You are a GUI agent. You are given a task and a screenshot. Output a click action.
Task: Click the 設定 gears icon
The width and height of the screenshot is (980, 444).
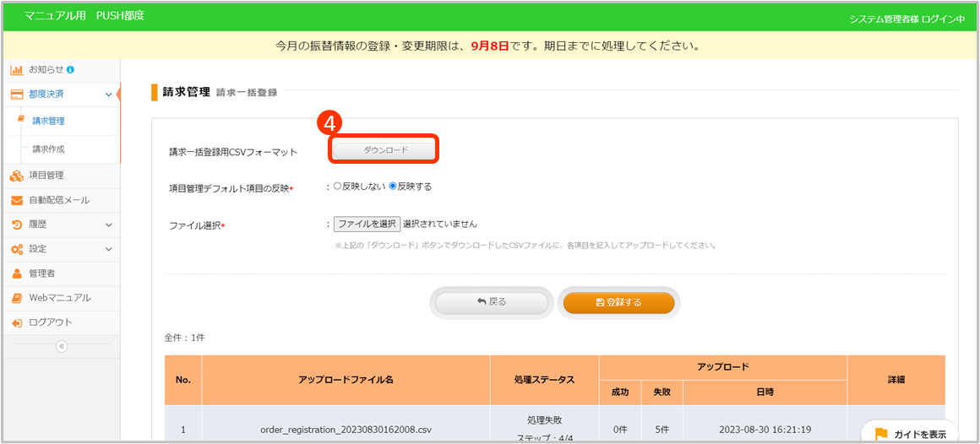coord(17,249)
